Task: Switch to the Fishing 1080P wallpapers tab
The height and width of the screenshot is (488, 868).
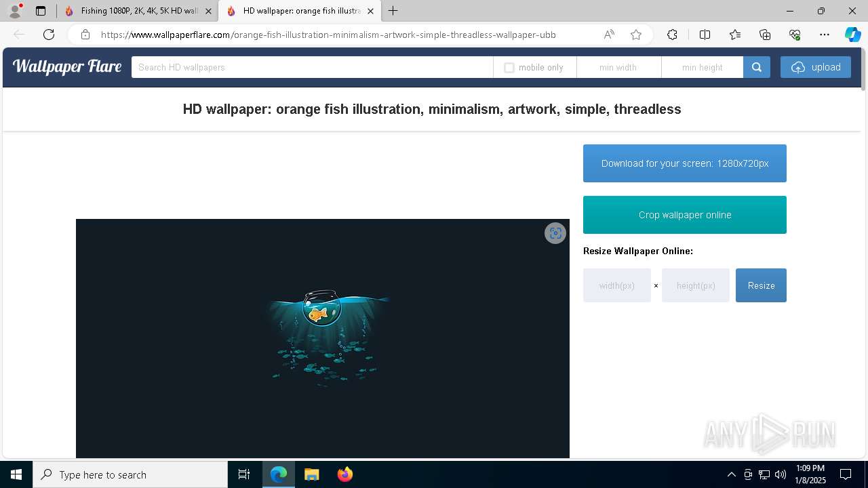Action: 138,11
